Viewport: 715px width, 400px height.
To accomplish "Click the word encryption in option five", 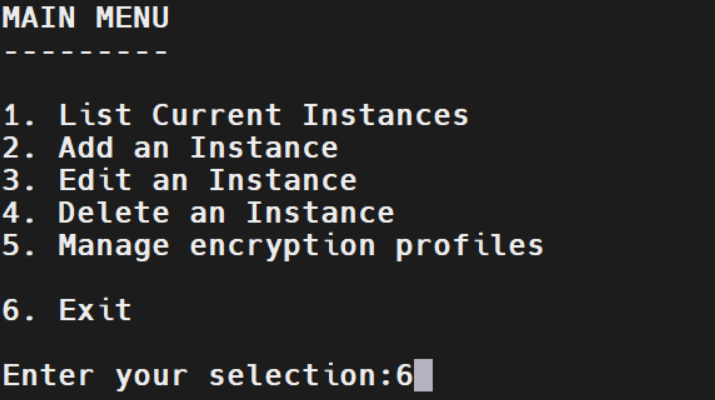I will pos(282,246).
